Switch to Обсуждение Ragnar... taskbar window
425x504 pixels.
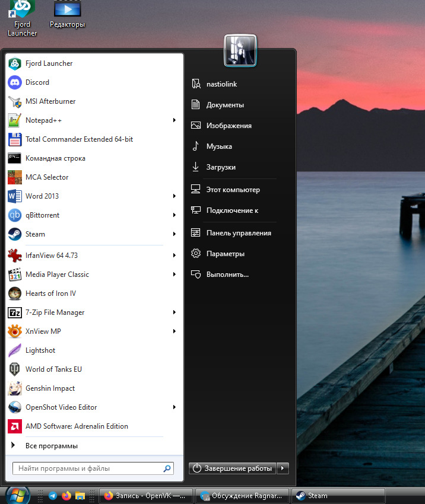coord(242,496)
